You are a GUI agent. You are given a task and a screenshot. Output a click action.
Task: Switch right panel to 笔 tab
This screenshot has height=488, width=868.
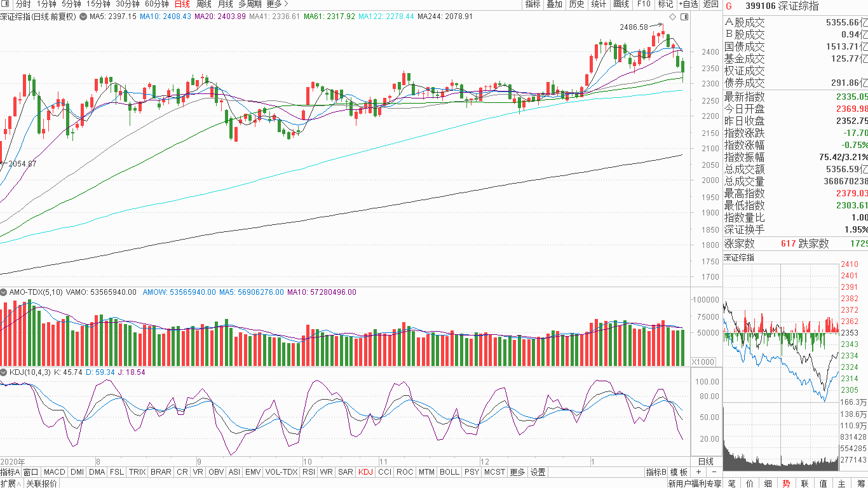coord(731,484)
